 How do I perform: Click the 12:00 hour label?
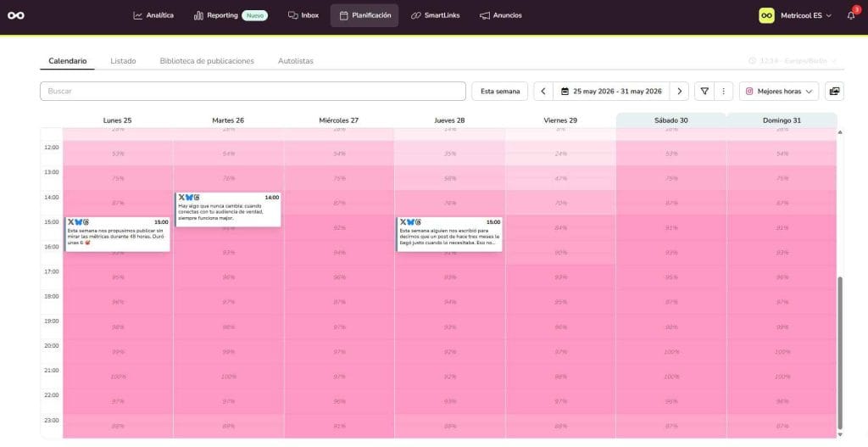[x=52, y=148]
